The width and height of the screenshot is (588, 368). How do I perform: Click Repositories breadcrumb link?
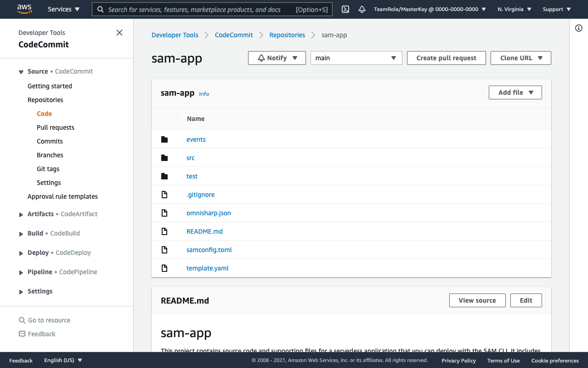287,35
